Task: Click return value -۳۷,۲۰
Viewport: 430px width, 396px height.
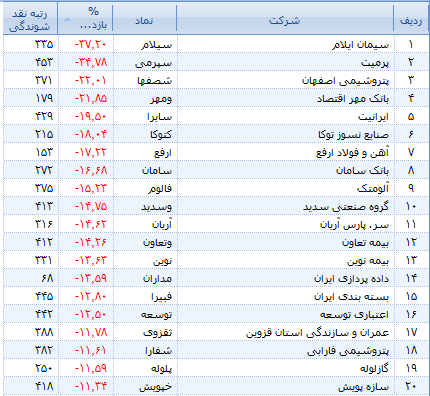Action: pyautogui.click(x=91, y=44)
